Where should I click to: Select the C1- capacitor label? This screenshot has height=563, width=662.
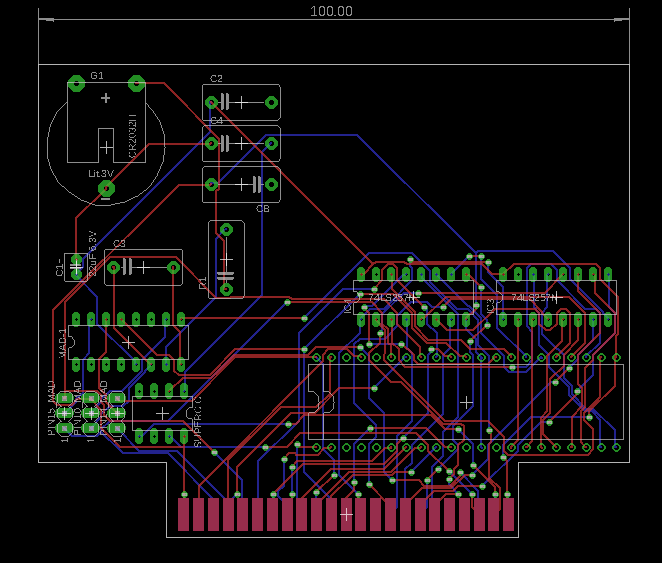click(59, 267)
